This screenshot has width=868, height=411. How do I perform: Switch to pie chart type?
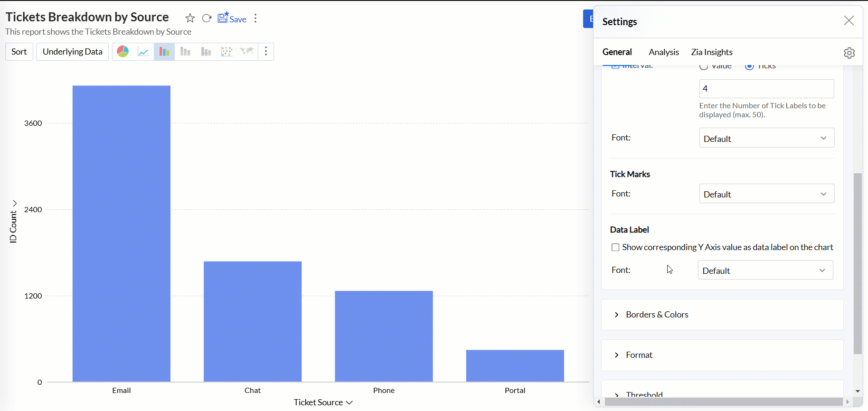click(x=123, y=52)
